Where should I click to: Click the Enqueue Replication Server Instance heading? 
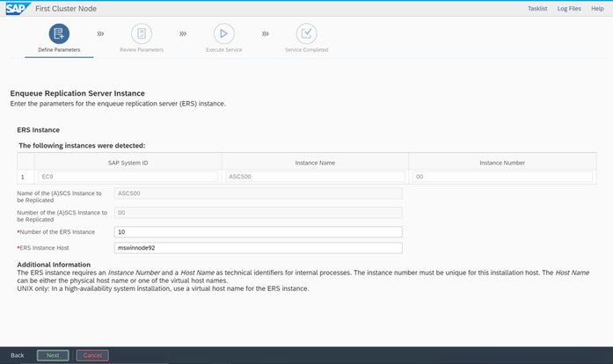[77, 93]
